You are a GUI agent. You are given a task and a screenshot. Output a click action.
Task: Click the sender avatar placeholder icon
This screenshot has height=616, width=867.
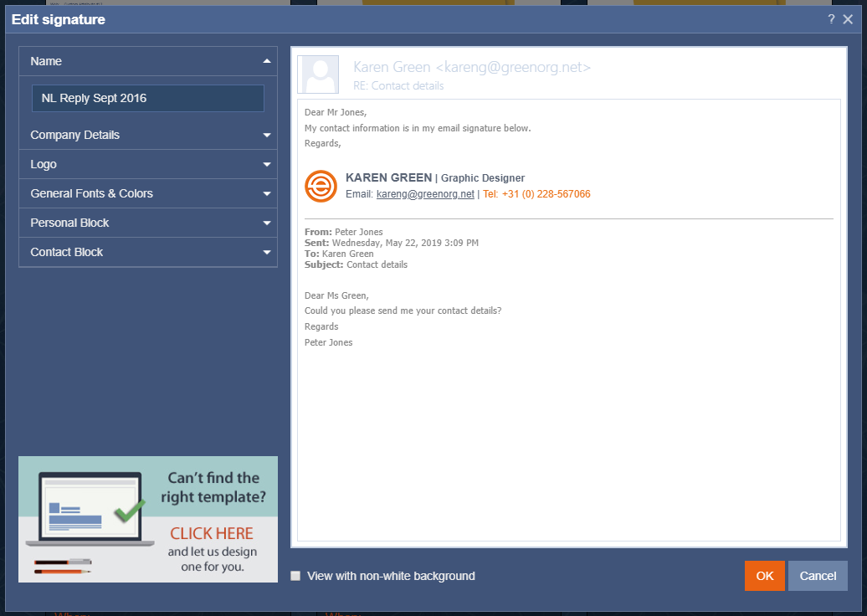click(x=319, y=74)
